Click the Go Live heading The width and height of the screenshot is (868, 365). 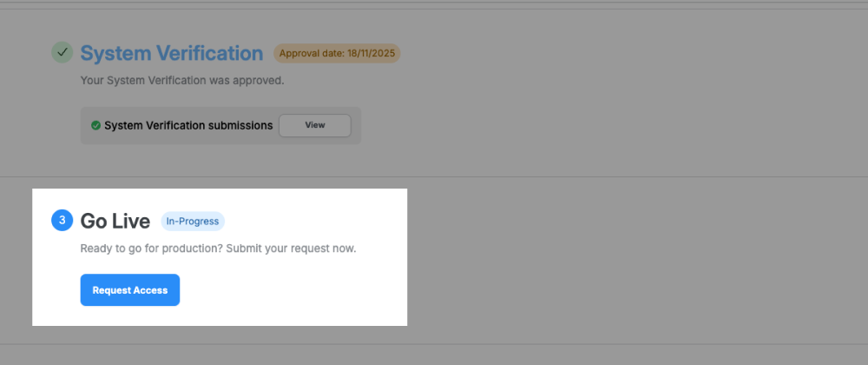pyautogui.click(x=115, y=222)
